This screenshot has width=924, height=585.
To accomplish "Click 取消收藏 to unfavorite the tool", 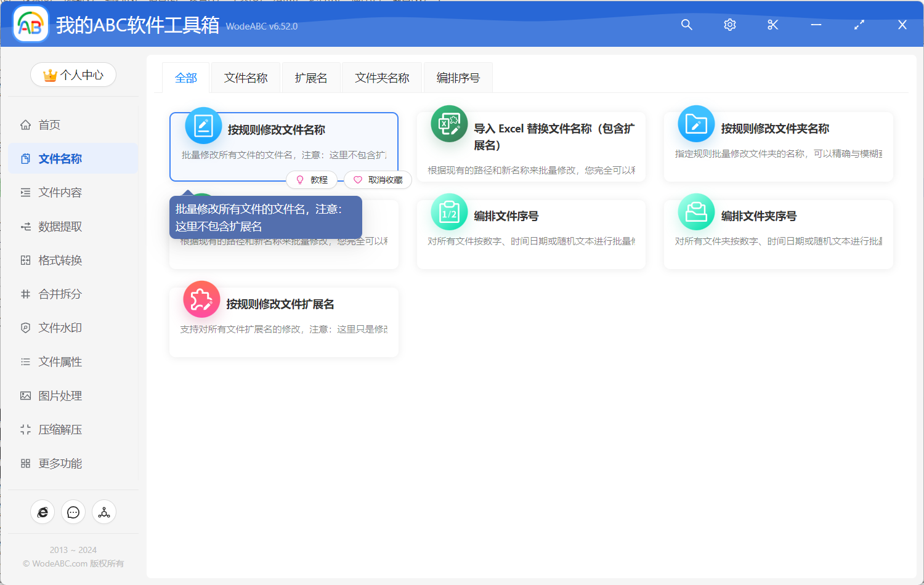I will pyautogui.click(x=378, y=179).
